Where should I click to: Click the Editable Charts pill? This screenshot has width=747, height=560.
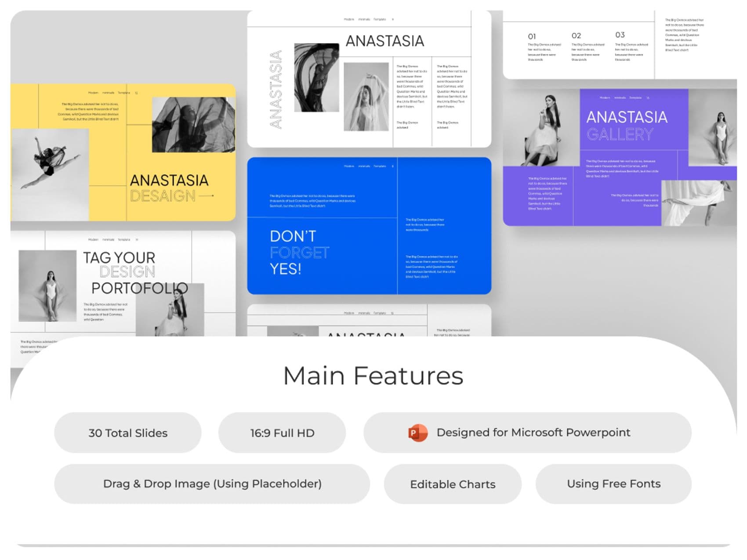(x=453, y=484)
